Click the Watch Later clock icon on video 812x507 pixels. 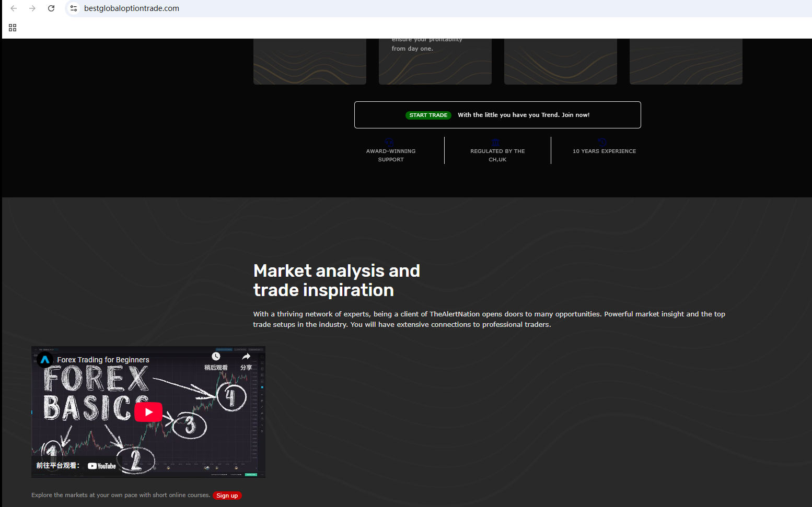(x=216, y=357)
